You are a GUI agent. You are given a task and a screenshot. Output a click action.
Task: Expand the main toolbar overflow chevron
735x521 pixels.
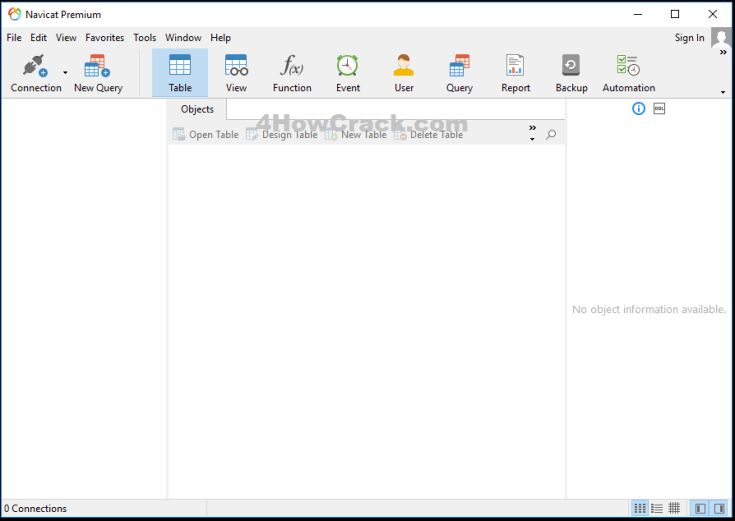[x=723, y=53]
